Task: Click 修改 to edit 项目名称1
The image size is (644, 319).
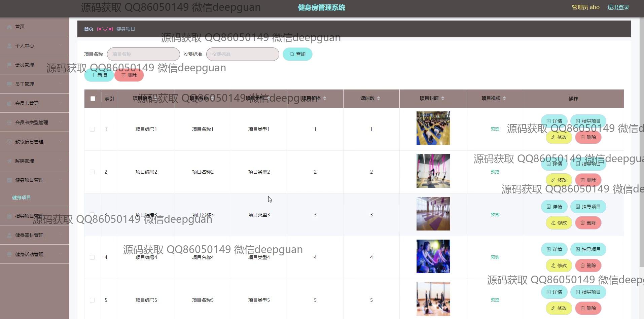Action: (x=559, y=137)
